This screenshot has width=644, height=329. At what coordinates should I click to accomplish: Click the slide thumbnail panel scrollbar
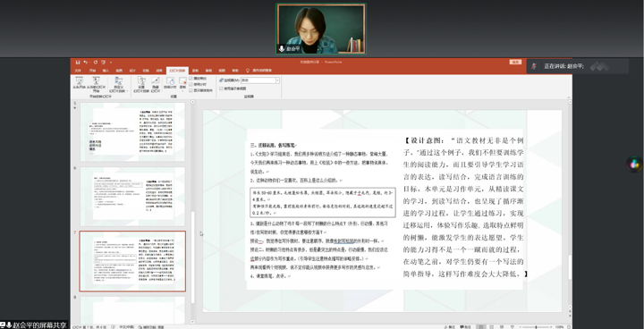pos(192,257)
